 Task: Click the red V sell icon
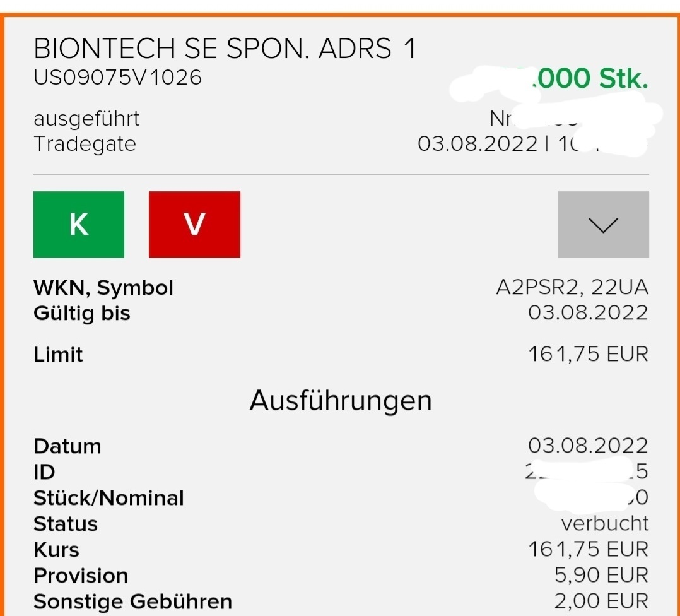(x=194, y=224)
